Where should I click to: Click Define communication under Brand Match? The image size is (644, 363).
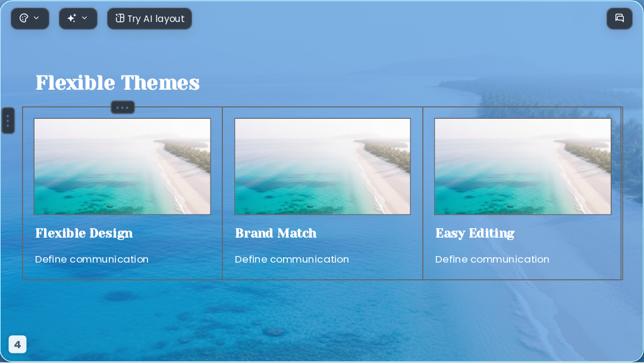point(291,259)
